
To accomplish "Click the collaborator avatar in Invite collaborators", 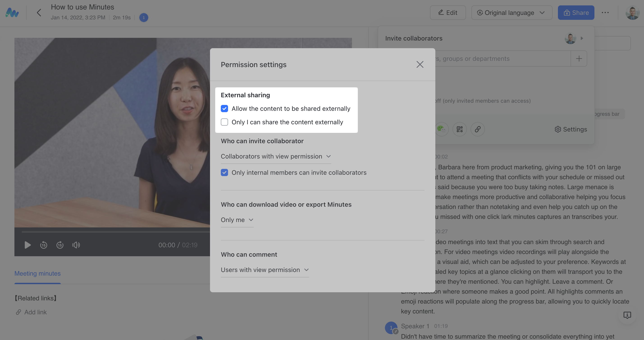I will pyautogui.click(x=570, y=38).
